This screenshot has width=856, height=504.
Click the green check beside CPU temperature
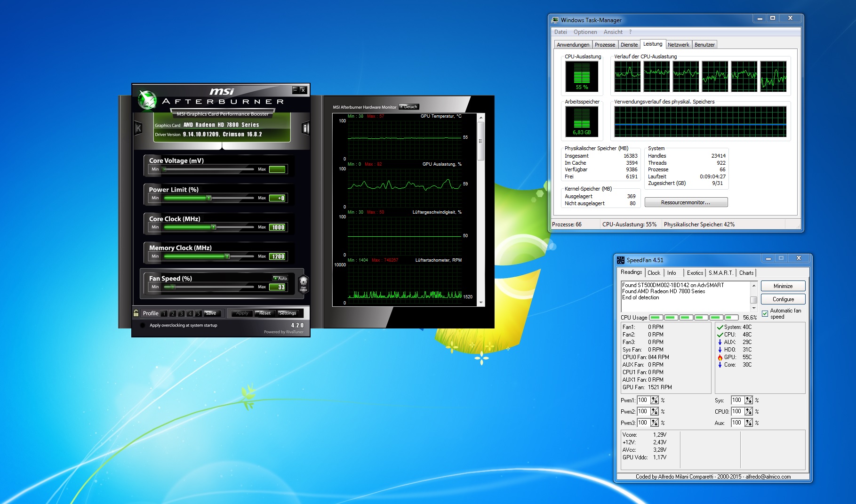[720, 335]
